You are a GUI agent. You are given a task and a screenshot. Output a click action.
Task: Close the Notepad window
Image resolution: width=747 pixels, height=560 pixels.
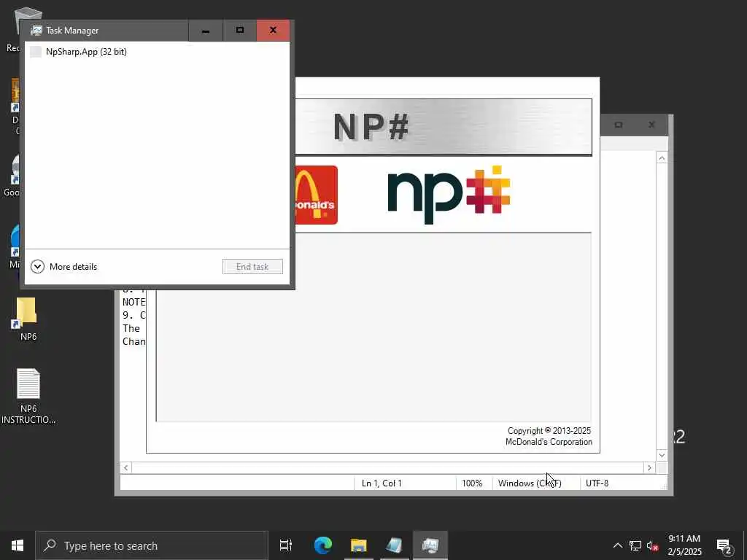[x=651, y=125]
